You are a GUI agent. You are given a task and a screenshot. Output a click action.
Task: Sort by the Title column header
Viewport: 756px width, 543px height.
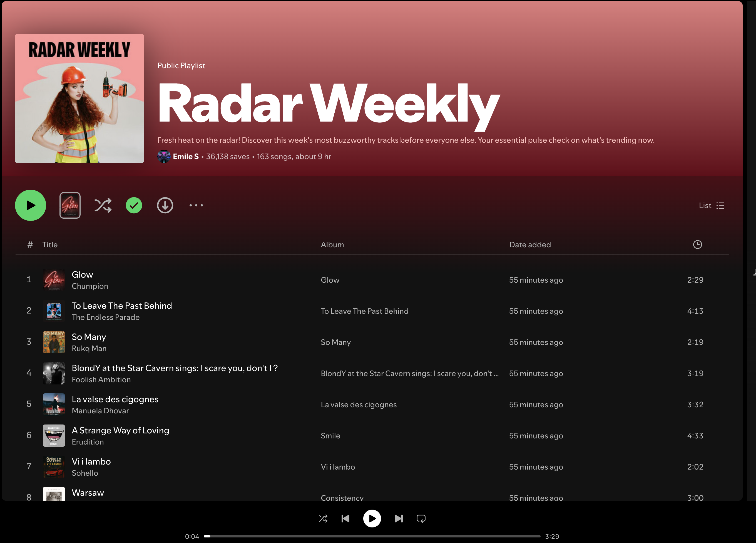pyautogui.click(x=50, y=245)
